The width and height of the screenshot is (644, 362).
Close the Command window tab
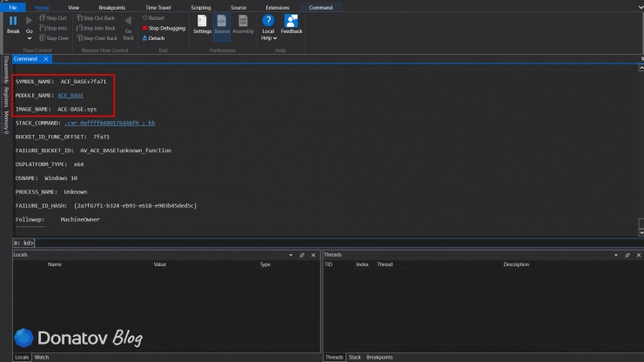pyautogui.click(x=46, y=59)
